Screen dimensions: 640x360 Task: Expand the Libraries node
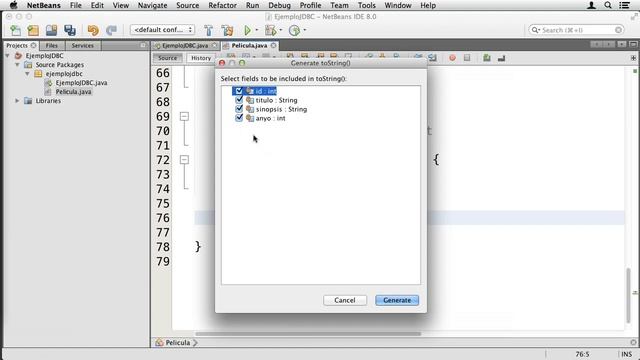pos(17,100)
